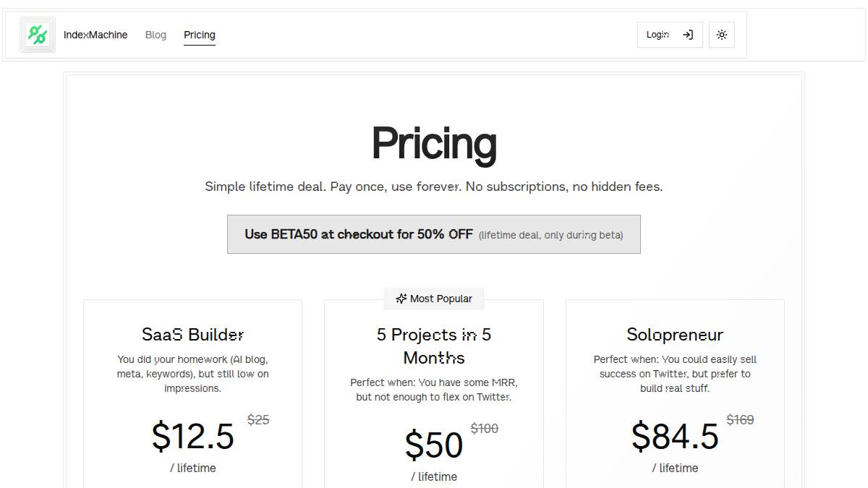Viewport: 868px width, 488px height.
Task: Open the Blog page
Action: (x=156, y=35)
